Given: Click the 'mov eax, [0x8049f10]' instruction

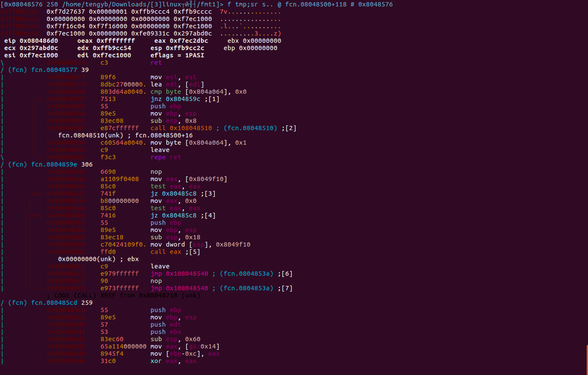Looking at the screenshot, I should pos(189,179).
